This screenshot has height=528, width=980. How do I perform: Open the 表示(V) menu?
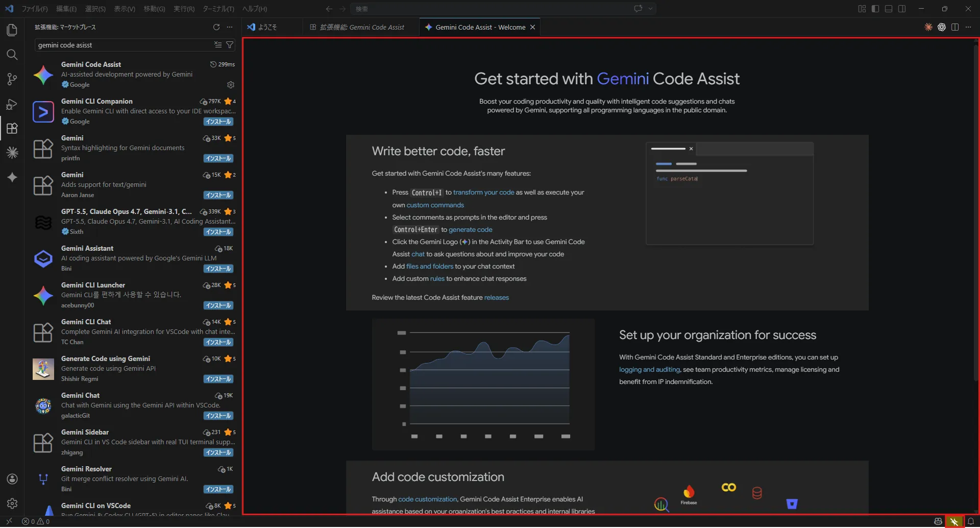[x=125, y=9]
